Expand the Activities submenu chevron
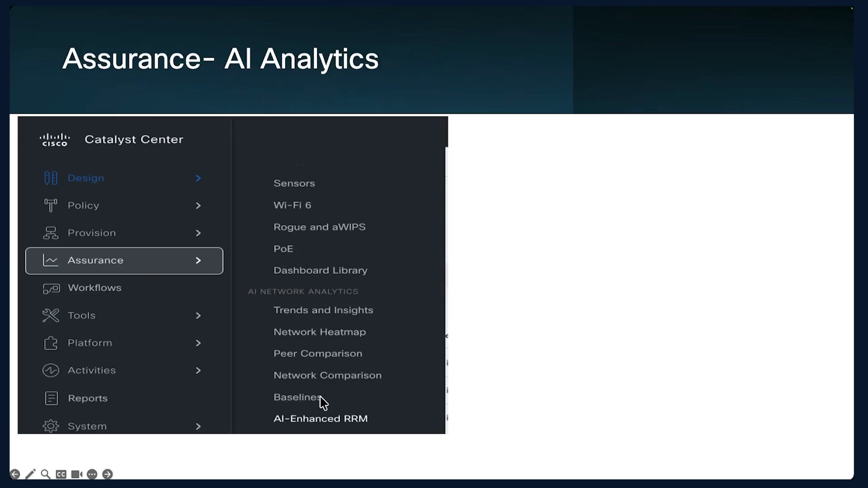 coord(198,371)
